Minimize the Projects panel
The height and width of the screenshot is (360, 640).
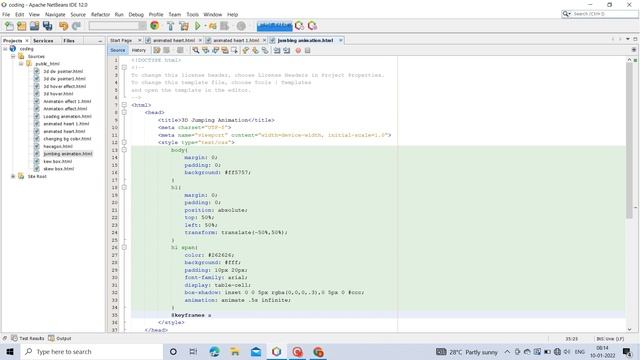pyautogui.click(x=100, y=41)
